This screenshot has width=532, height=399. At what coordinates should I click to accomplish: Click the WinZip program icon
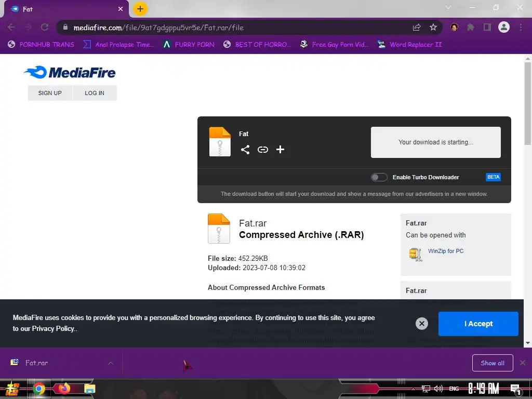pyautogui.click(x=416, y=255)
